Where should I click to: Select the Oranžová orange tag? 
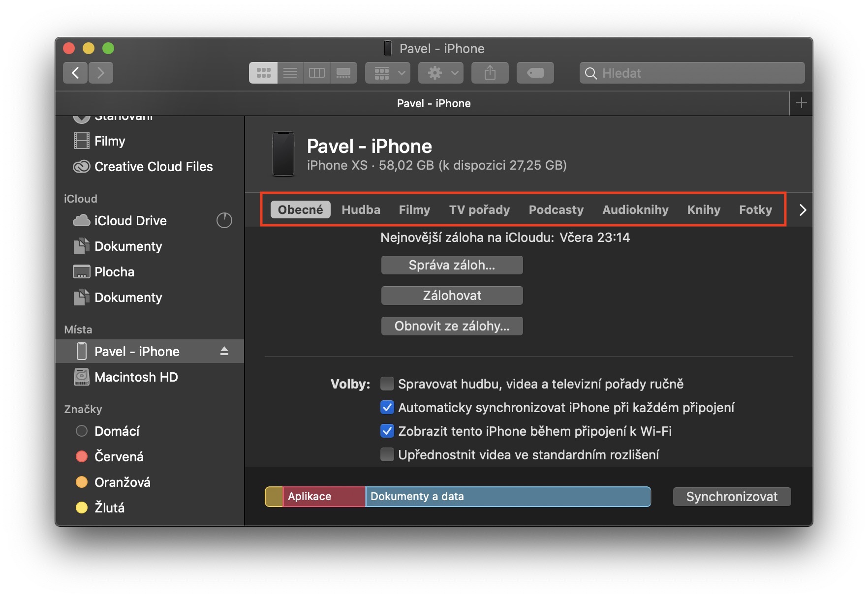(x=150, y=482)
